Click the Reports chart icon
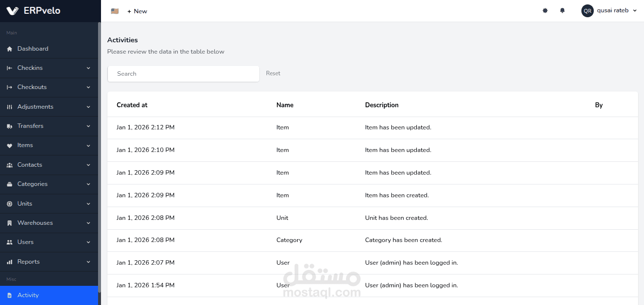 9,262
